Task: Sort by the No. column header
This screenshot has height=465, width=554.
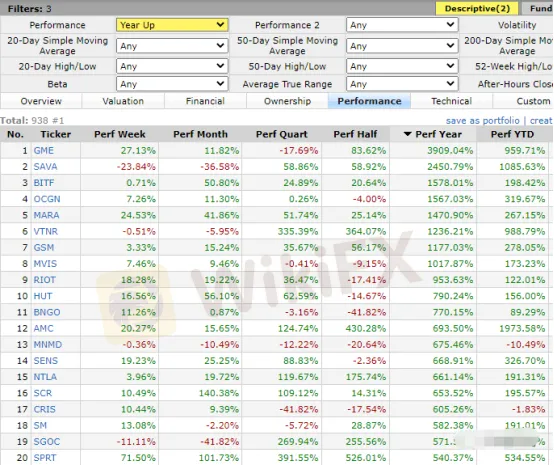Action: (16, 134)
